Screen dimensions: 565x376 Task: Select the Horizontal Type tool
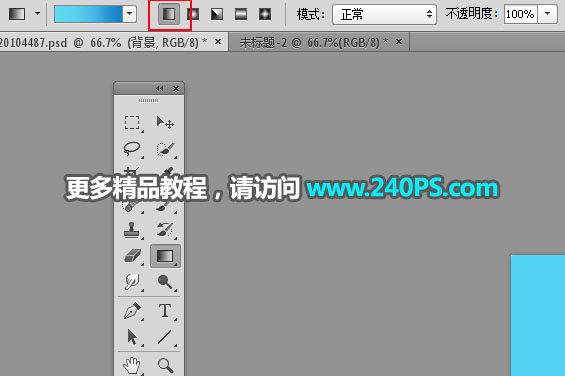click(165, 311)
